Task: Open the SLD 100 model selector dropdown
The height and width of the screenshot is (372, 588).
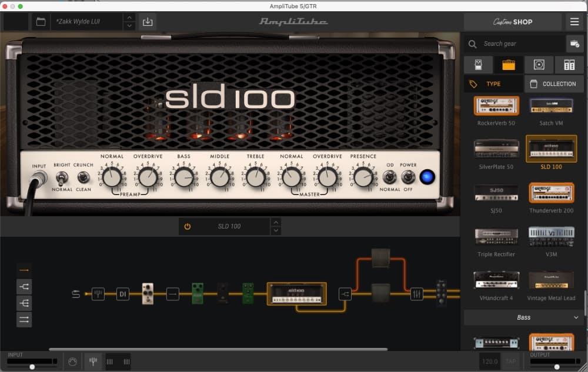Action: pos(229,226)
